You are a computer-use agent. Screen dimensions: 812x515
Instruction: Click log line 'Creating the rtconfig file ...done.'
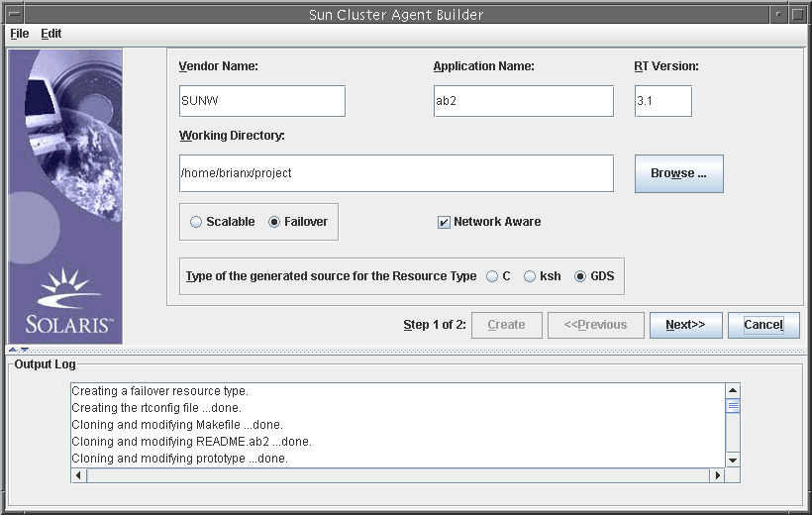pos(156,408)
